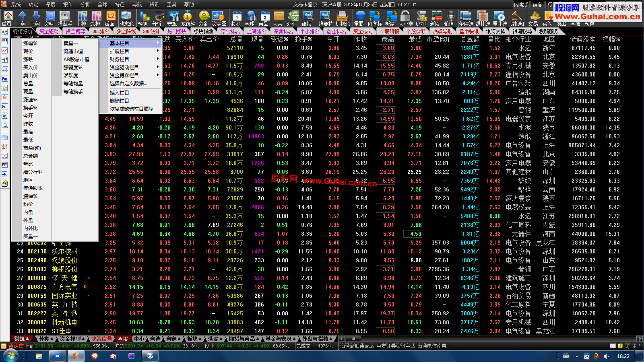Image resolution: width=644 pixels, height=362 pixels.
Task: Click the 闪电手 button at top
Action: [521, 4]
